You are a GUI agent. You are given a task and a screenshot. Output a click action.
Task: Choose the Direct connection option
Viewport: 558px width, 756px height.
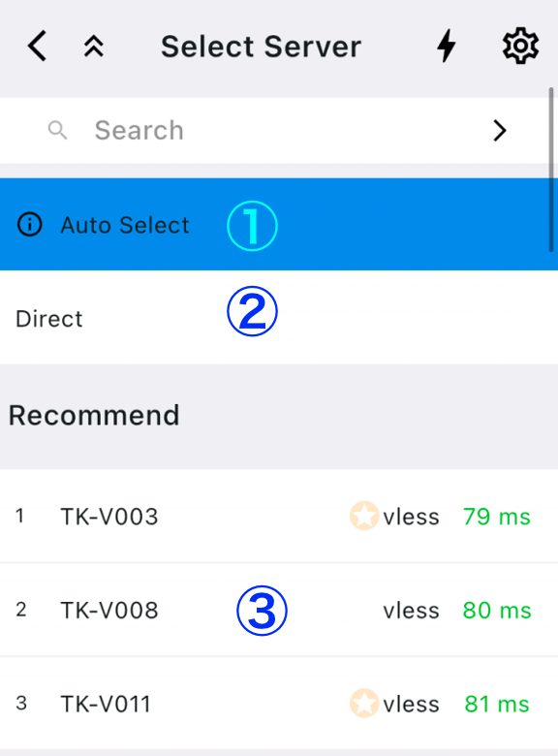279,317
